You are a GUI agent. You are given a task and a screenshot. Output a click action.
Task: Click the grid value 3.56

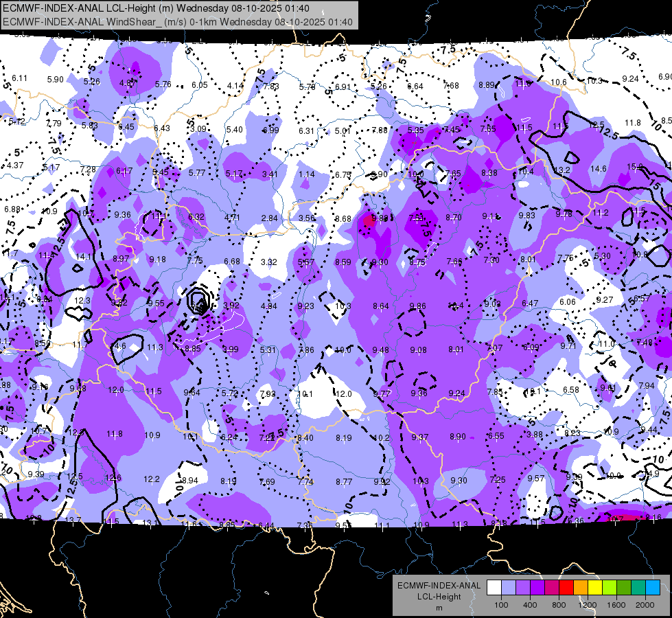[306, 218]
